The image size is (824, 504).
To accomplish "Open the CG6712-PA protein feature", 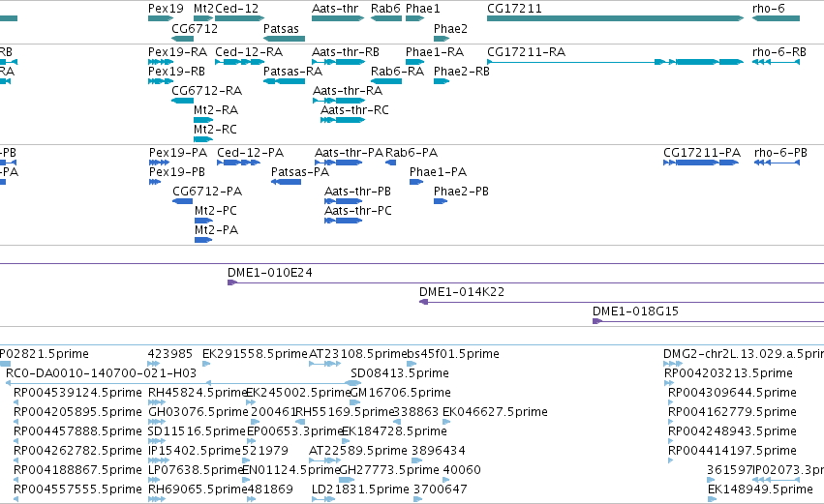I will tap(182, 201).
